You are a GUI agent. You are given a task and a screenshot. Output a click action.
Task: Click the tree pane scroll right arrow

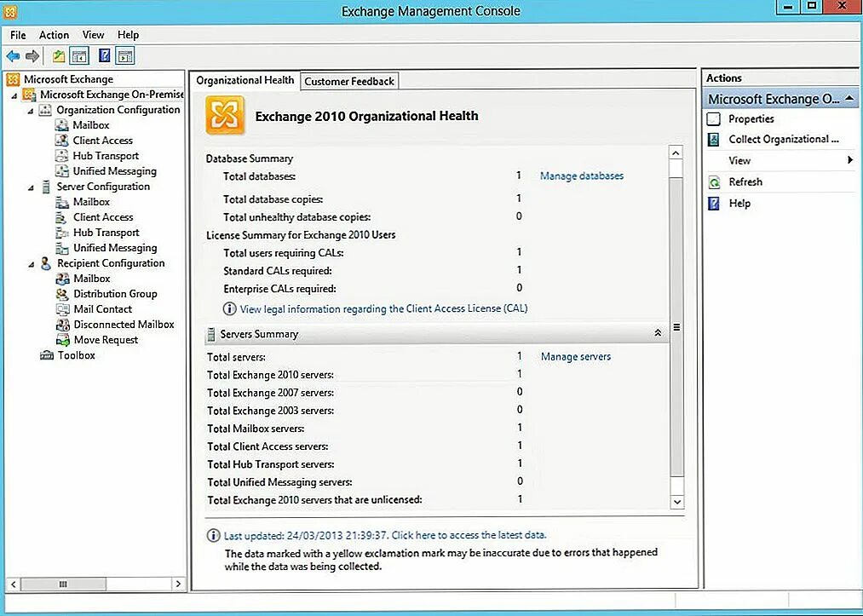click(x=178, y=584)
